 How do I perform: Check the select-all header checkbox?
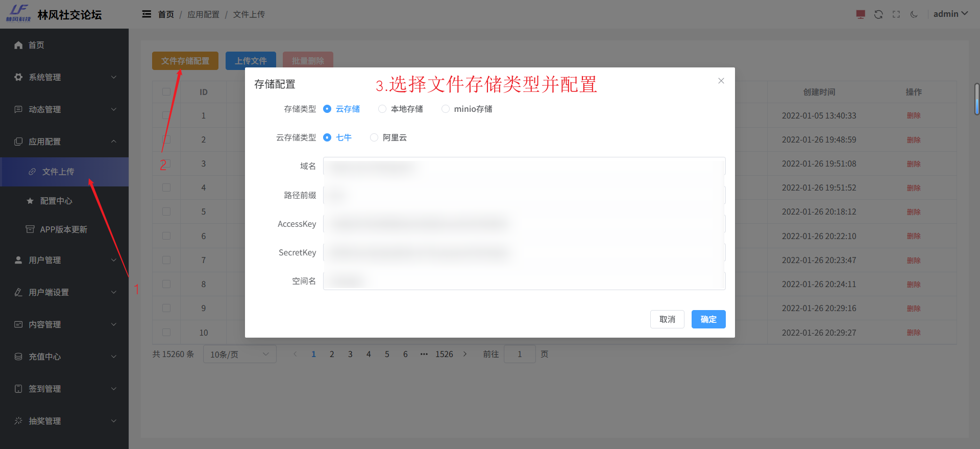pos(166,92)
